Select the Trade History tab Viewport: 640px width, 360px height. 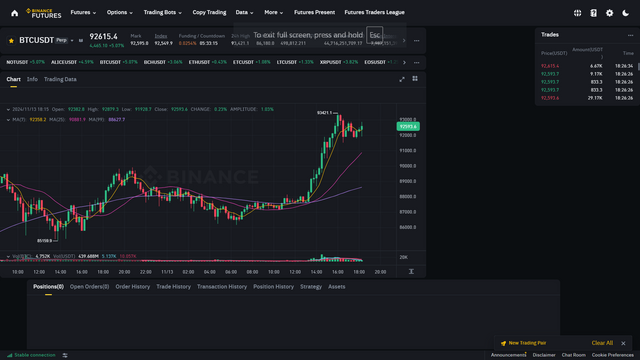173,287
